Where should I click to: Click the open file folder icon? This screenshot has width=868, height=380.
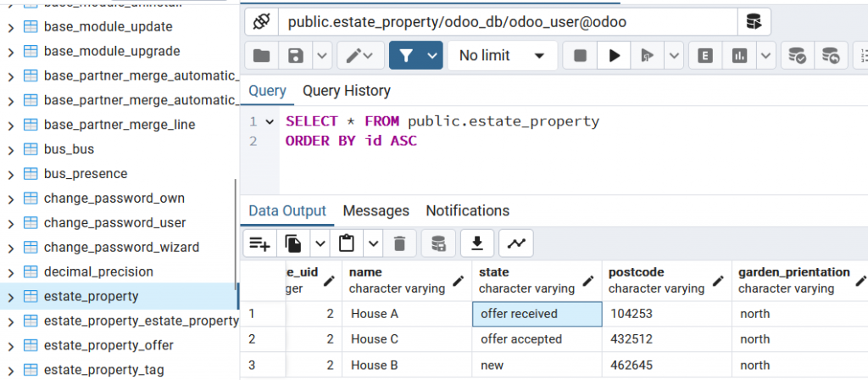coord(262,56)
